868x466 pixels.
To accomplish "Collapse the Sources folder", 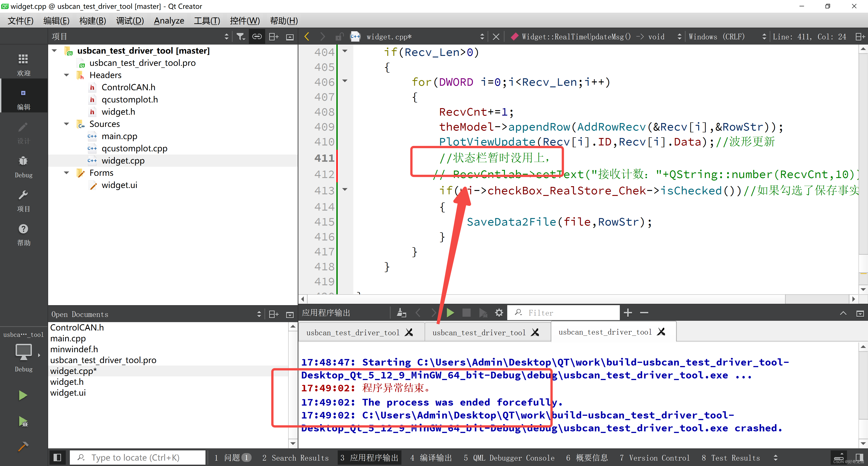I will [x=66, y=124].
